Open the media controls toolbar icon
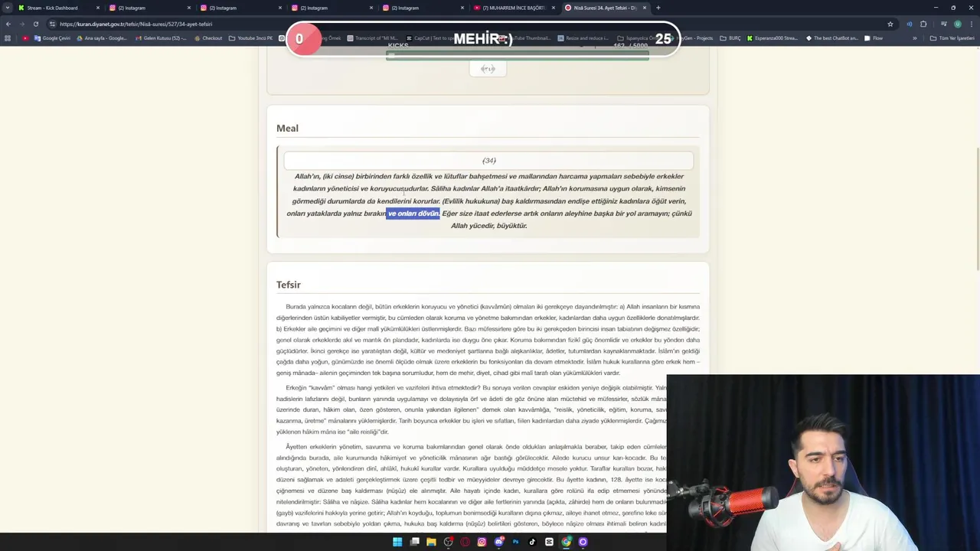The image size is (980, 551). click(x=943, y=24)
